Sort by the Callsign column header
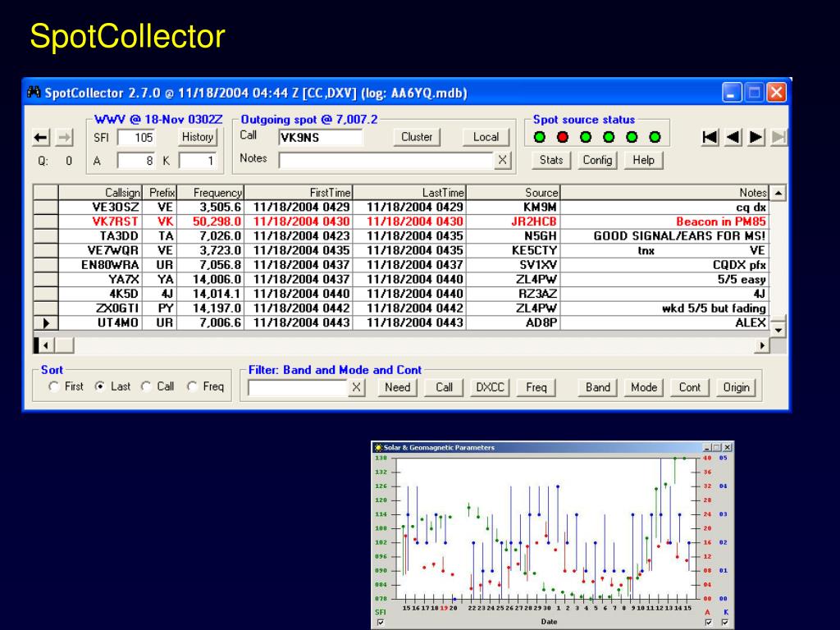The width and height of the screenshot is (840, 630). [100, 193]
